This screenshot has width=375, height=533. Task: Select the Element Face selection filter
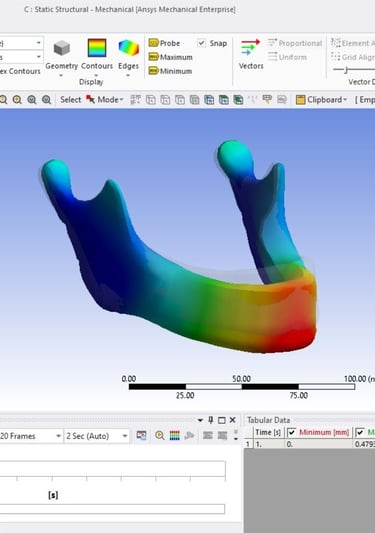224,100
